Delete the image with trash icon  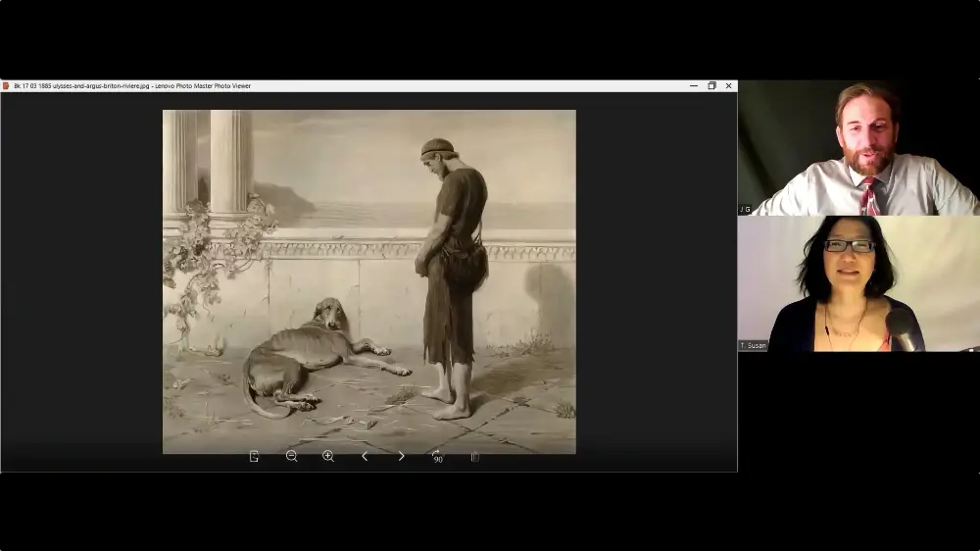tap(475, 457)
